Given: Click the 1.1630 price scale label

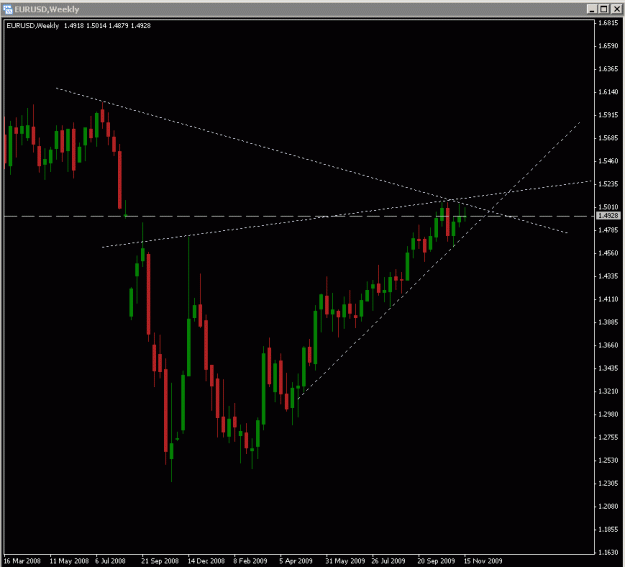Looking at the screenshot, I should coord(608,553).
